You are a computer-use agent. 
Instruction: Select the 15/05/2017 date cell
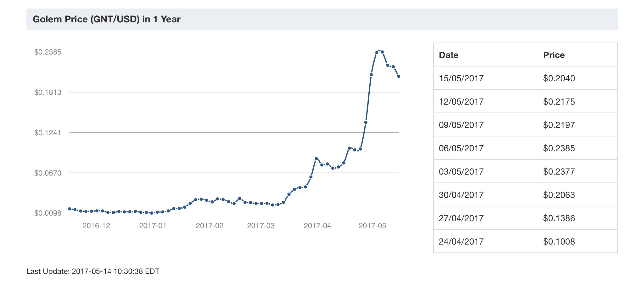click(485, 78)
